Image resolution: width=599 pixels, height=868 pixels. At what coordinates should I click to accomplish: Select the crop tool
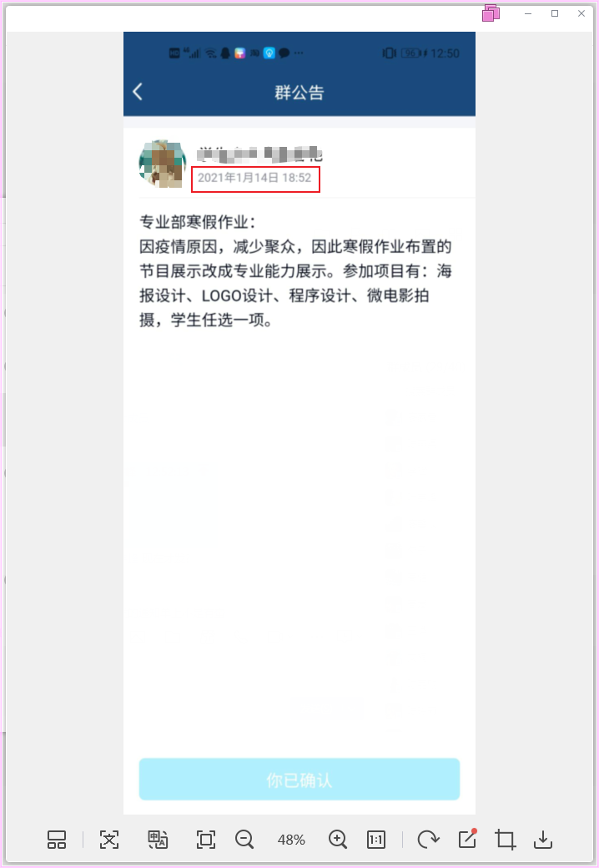pos(506,840)
